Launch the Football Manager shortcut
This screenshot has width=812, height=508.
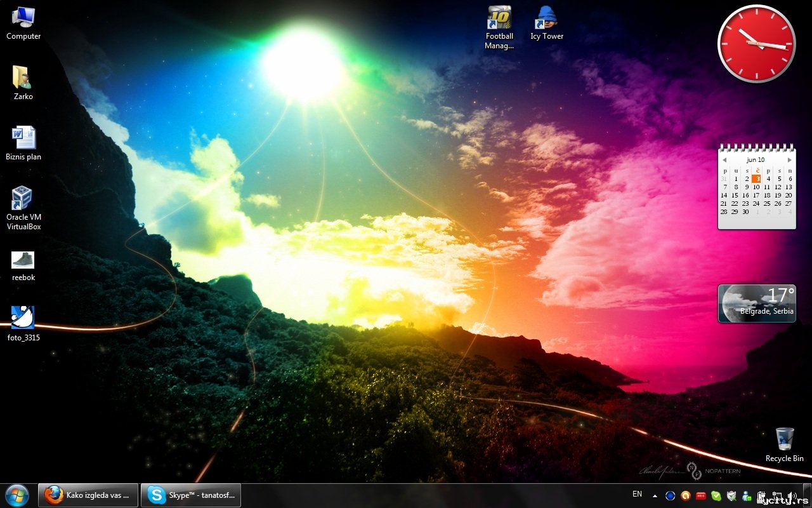(499, 28)
